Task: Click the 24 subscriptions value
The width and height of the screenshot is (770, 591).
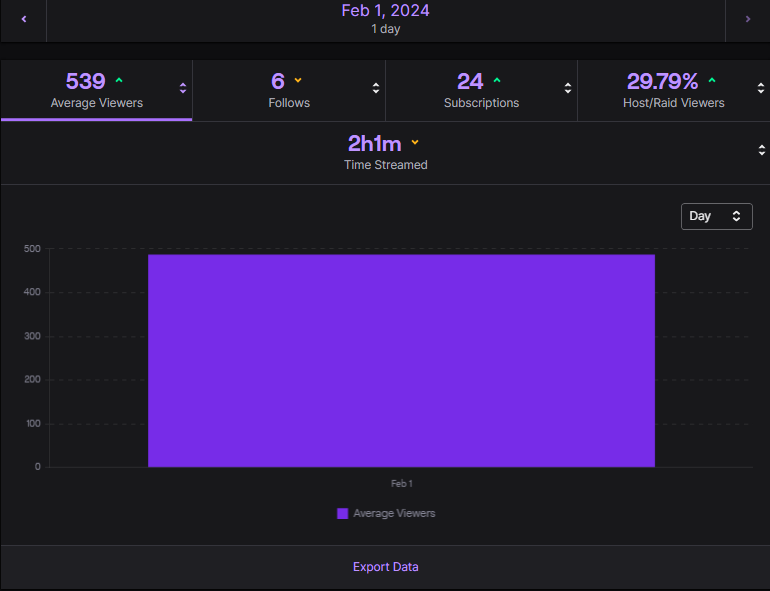Action: point(470,82)
